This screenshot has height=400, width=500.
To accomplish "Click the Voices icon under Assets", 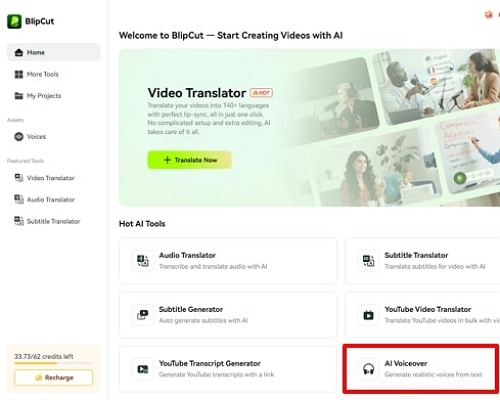I will coord(19,136).
